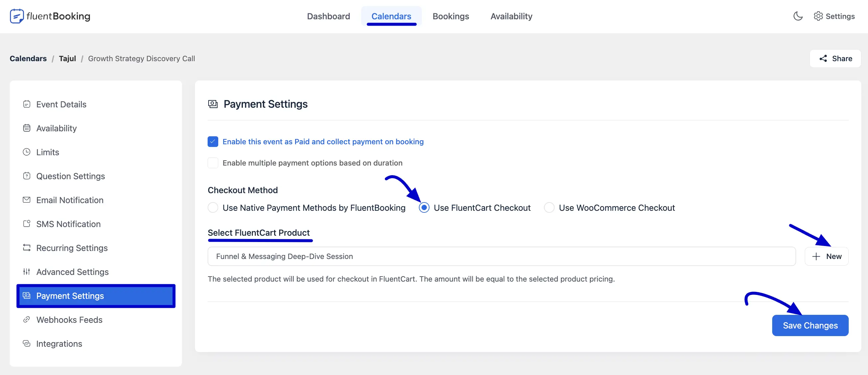The width and height of the screenshot is (868, 375).
Task: Click the Limits clock icon
Action: tap(27, 152)
